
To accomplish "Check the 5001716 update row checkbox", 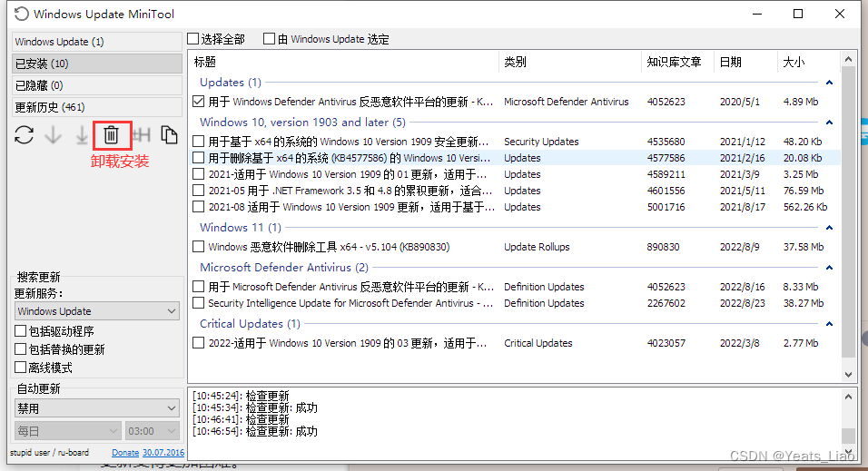I will click(198, 207).
